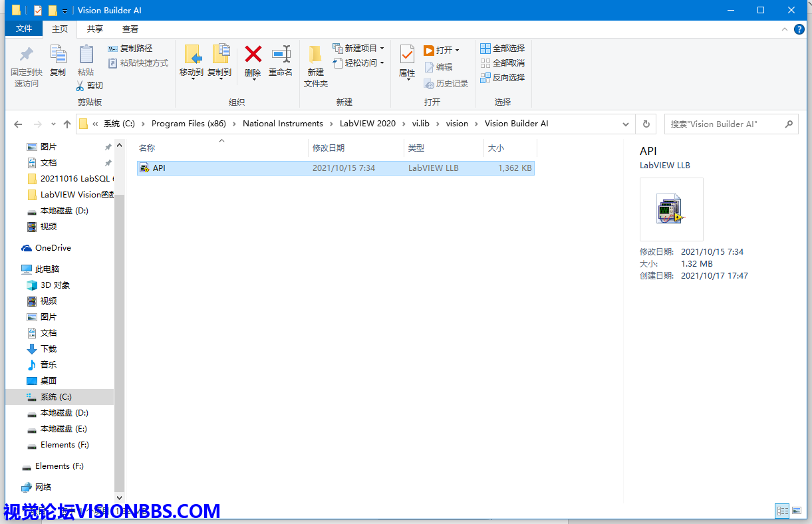Open Properties (属性) from the ribbon

tap(407, 56)
